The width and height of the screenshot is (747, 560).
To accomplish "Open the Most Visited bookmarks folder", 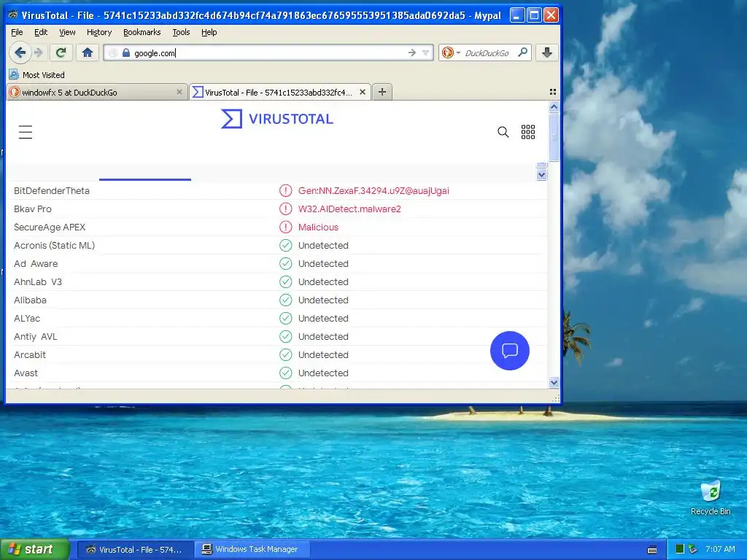I will click(37, 75).
